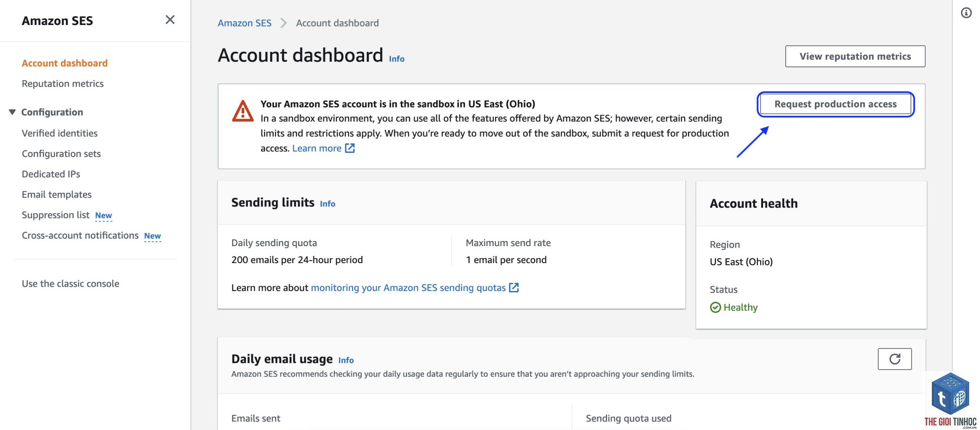Click the 'Maximum send rate' label
This screenshot has width=980, height=430.
click(x=508, y=243)
